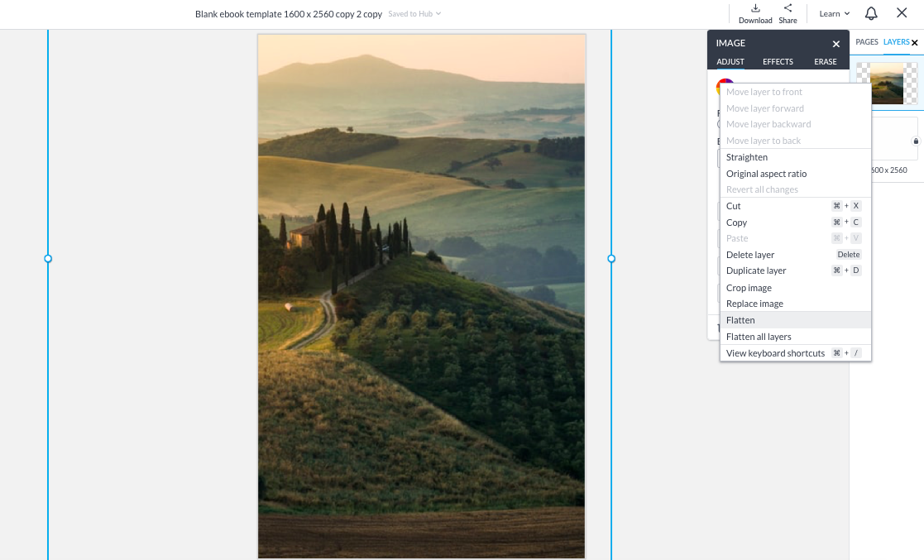Open View keyboard shortcuts
Screen dimensions: 924x560
coord(775,352)
